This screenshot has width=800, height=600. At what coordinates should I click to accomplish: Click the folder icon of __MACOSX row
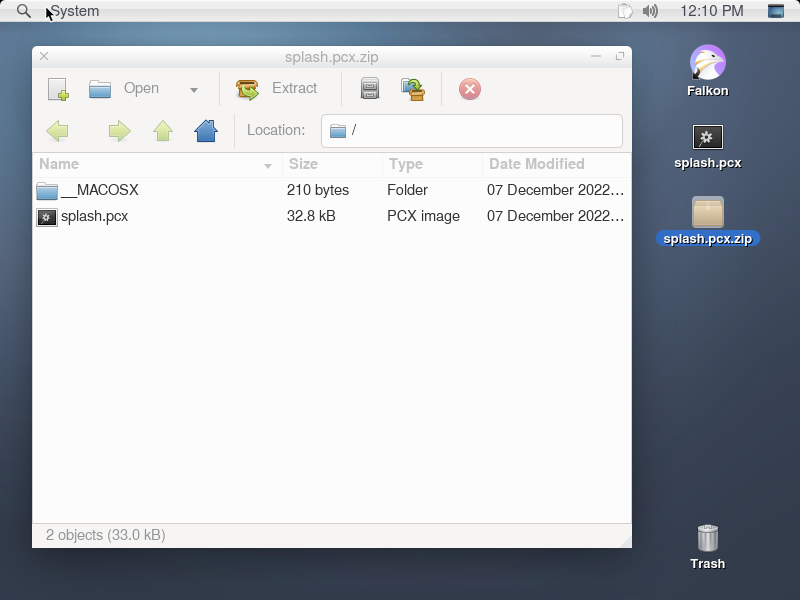47,191
